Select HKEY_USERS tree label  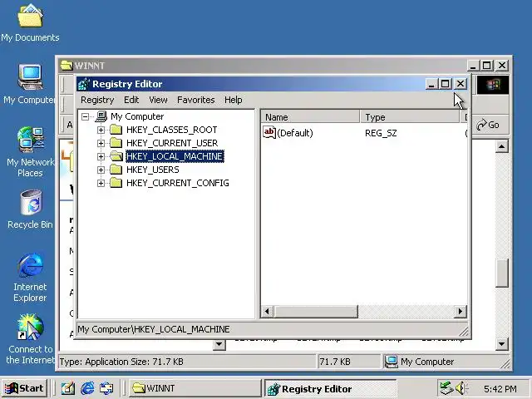click(153, 170)
